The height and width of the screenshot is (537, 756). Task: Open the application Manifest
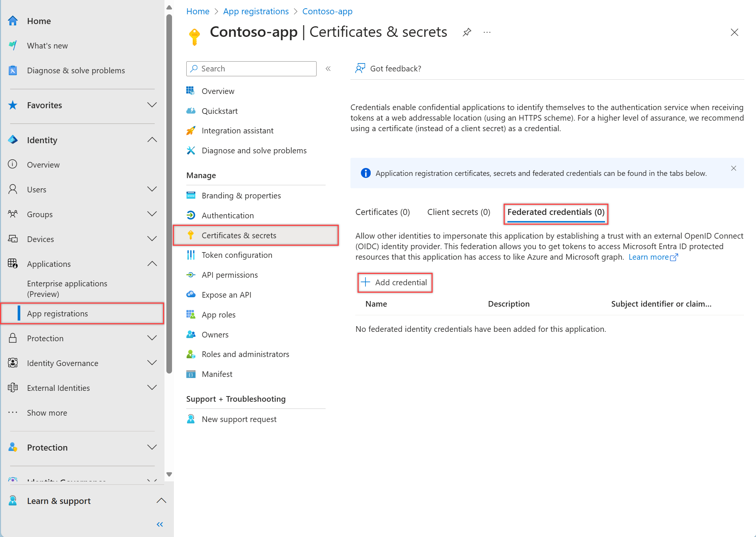coord(217,374)
